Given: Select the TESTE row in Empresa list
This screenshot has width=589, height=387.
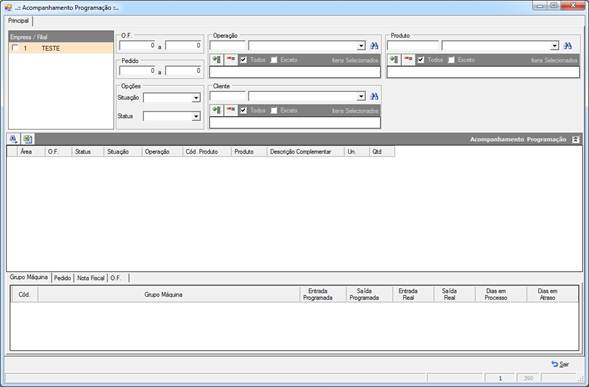Looking at the screenshot, I should [61, 48].
